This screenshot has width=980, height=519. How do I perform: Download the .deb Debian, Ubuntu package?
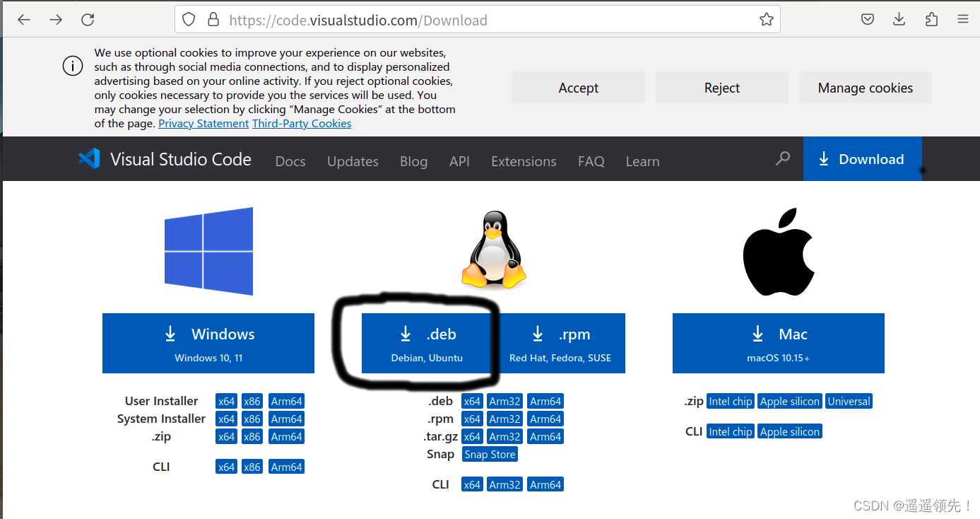(x=427, y=343)
